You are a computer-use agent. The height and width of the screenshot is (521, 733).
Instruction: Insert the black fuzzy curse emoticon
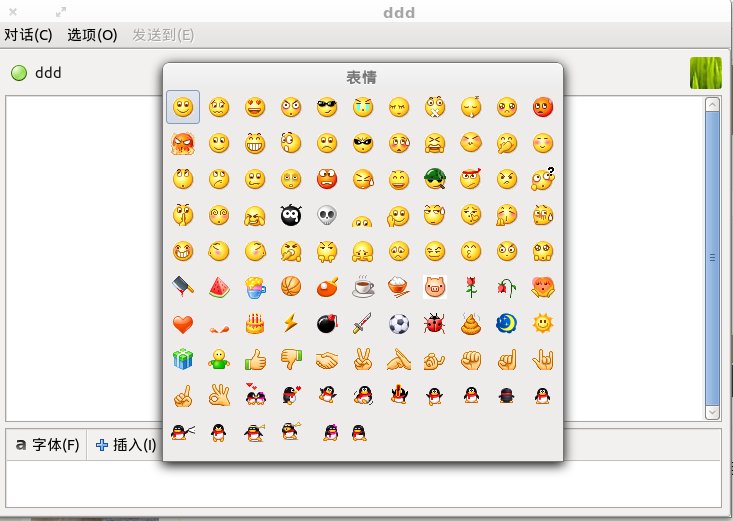pos(291,215)
